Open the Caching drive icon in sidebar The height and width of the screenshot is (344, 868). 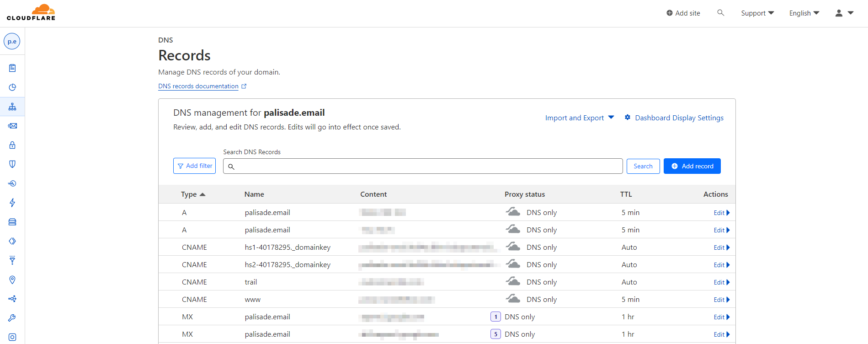(12, 222)
